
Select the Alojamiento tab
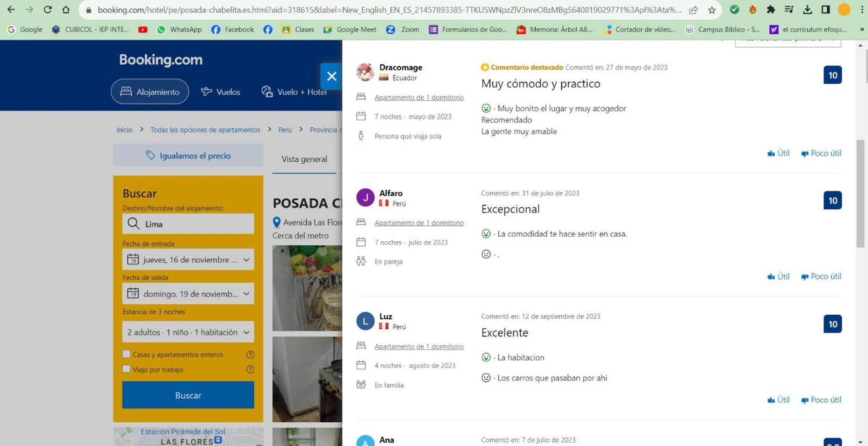(x=150, y=92)
